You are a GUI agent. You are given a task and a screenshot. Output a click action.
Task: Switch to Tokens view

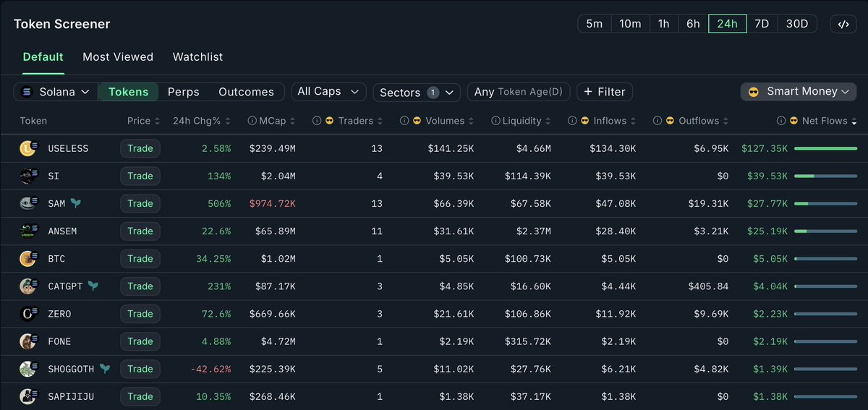click(x=128, y=92)
